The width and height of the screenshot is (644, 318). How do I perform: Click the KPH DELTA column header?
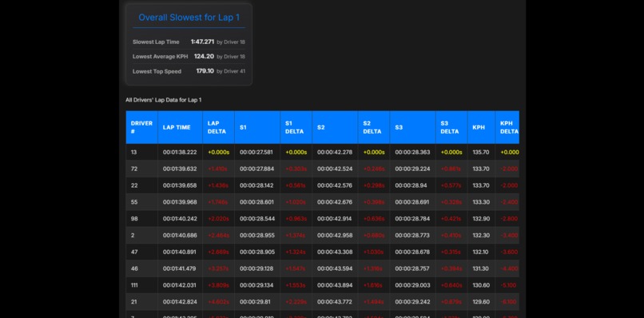507,127
